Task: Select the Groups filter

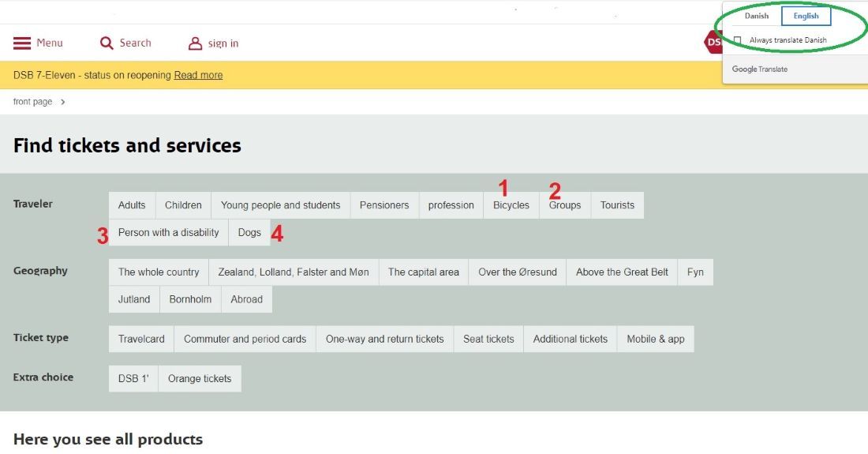Action: (565, 205)
